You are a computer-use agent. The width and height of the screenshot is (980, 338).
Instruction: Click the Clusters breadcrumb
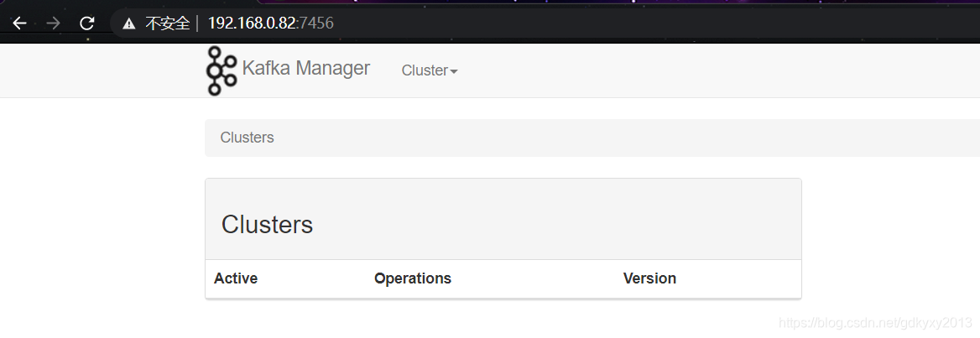point(247,138)
